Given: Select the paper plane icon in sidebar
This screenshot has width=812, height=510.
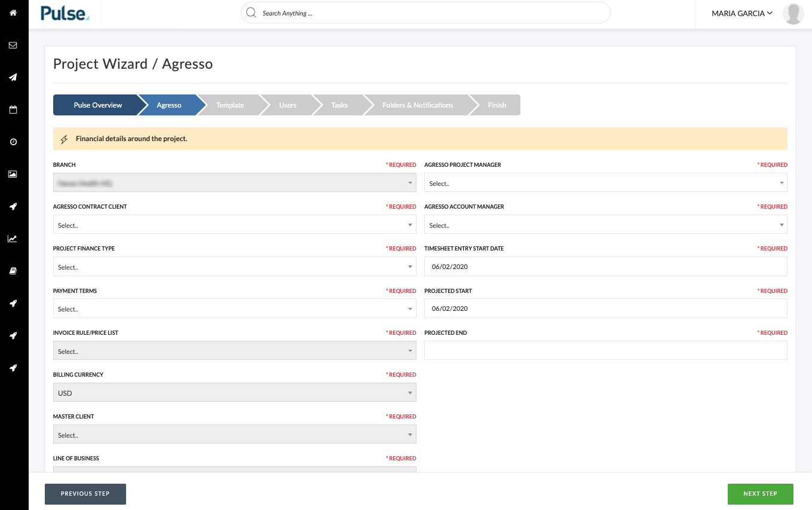Looking at the screenshot, I should click(x=12, y=77).
